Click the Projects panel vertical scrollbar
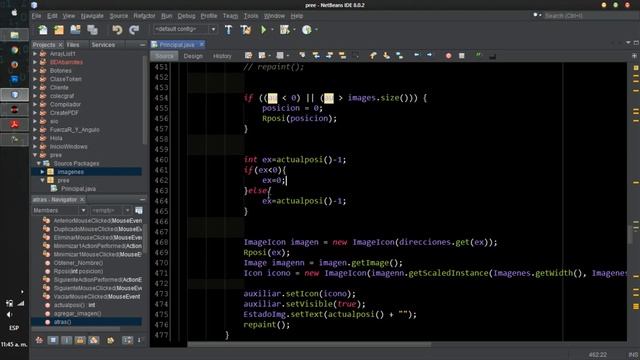640x360 pixels. point(144,100)
